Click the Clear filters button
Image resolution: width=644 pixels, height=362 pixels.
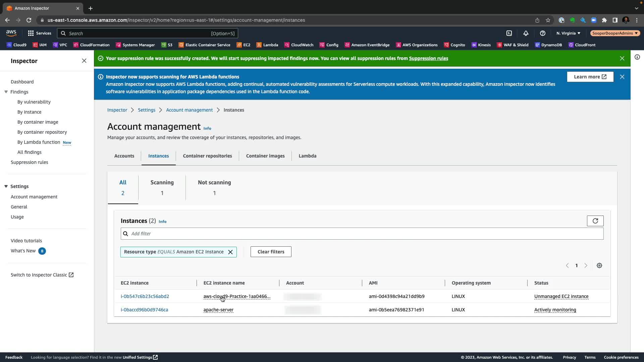pos(271,252)
